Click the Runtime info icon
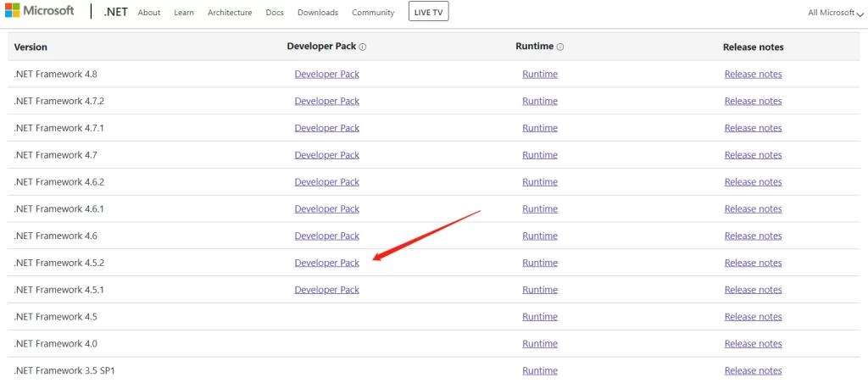This screenshot has height=383, width=868. (559, 47)
